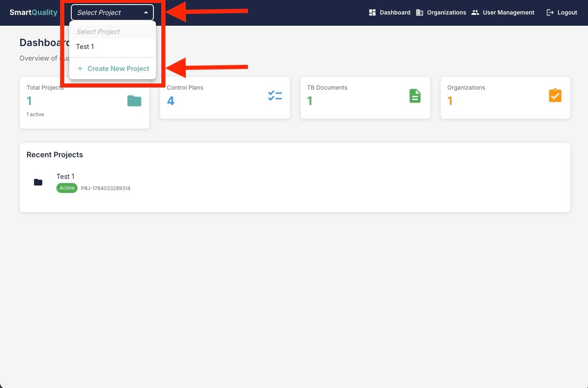Log out using the Logout button

562,12
